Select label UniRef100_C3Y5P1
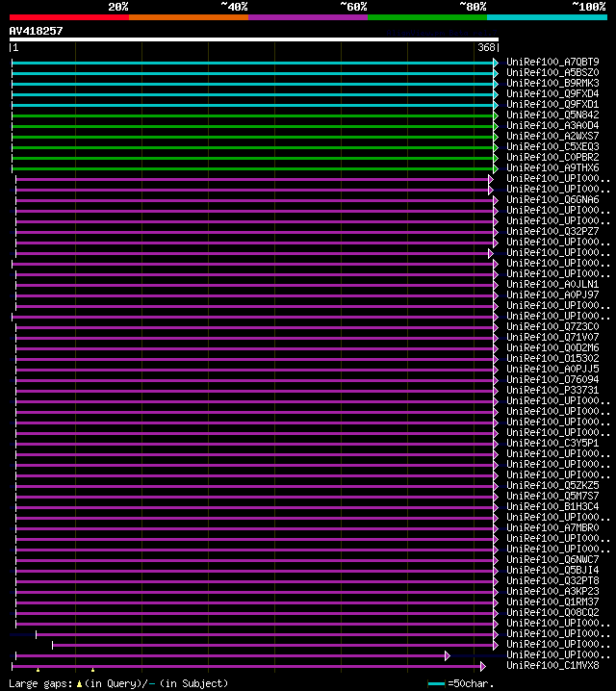616x691 pixels. [552, 443]
